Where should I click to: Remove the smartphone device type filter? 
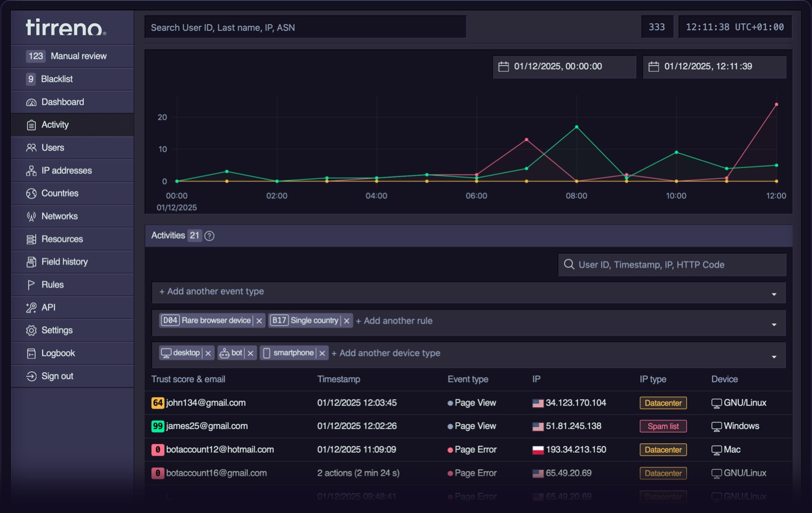[322, 352]
